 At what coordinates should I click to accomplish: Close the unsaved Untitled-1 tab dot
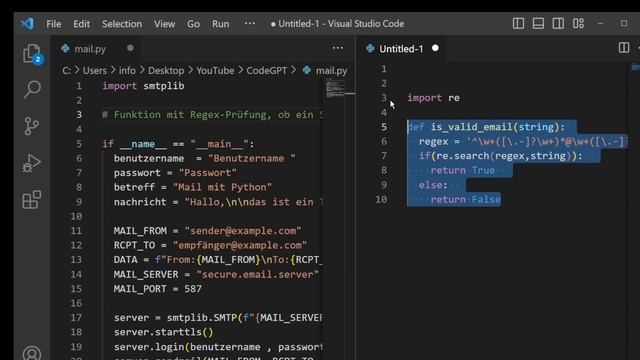click(x=435, y=48)
